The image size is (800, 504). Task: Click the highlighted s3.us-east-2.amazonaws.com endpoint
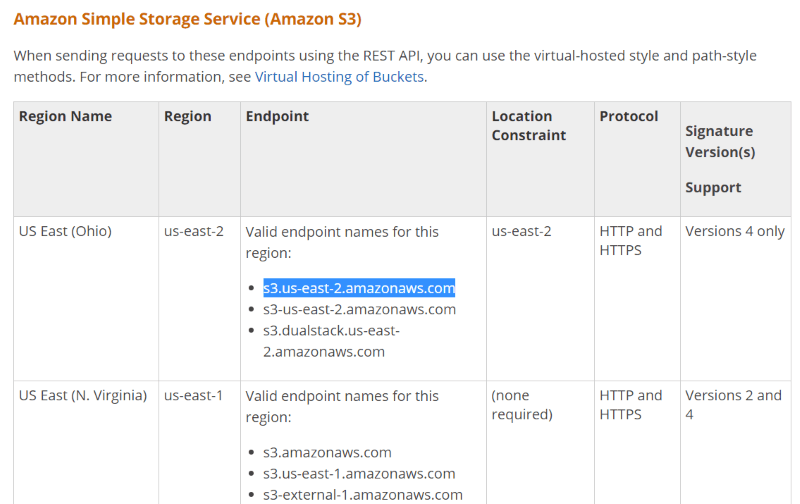point(359,288)
